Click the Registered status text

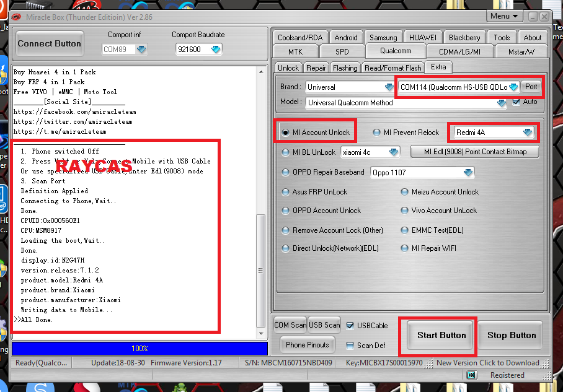[507, 375]
